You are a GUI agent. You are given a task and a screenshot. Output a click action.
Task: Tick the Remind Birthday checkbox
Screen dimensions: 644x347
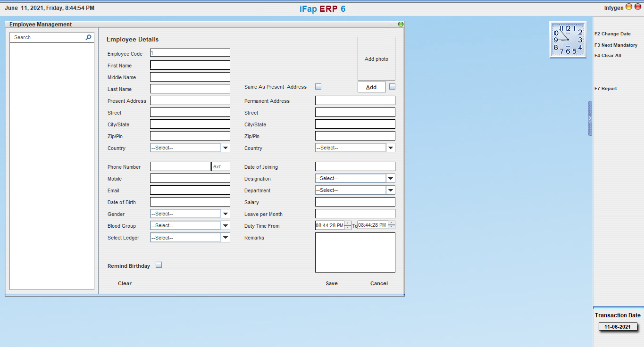(159, 265)
